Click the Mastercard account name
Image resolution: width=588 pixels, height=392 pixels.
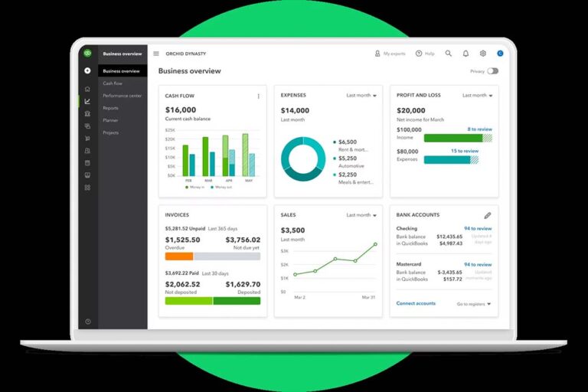(409, 264)
